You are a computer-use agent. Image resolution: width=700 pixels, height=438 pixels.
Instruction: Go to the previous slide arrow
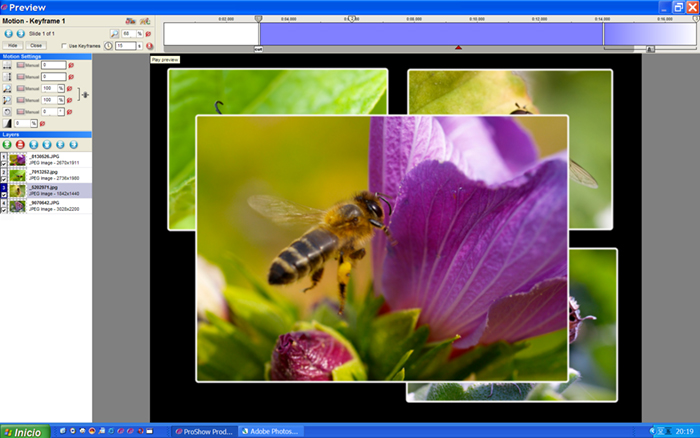tap(8, 33)
